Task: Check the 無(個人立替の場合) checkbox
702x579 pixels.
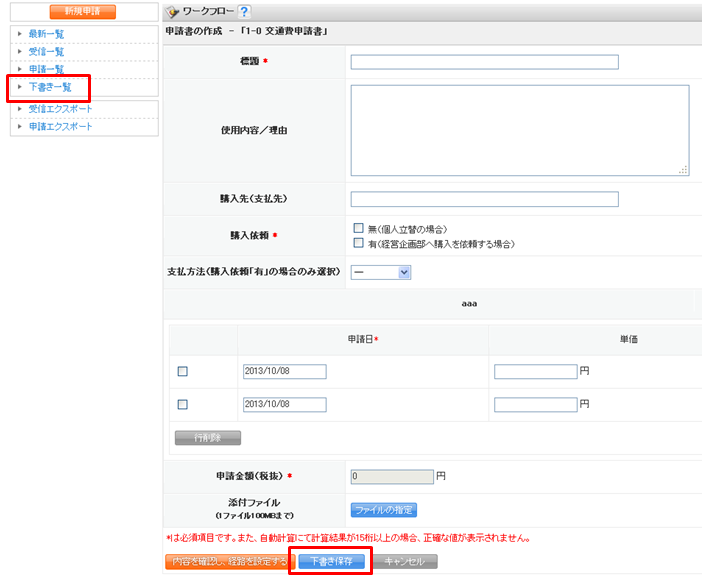Action: click(x=358, y=228)
